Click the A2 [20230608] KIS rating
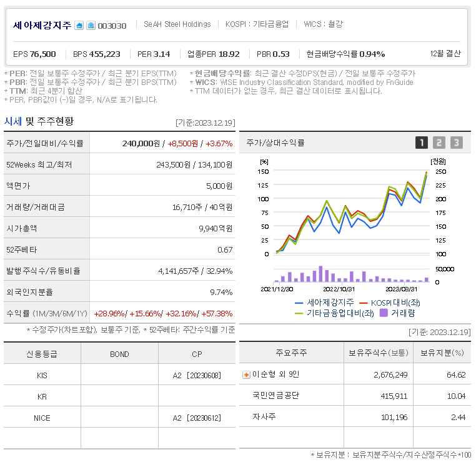The image size is (476, 462). (197, 376)
